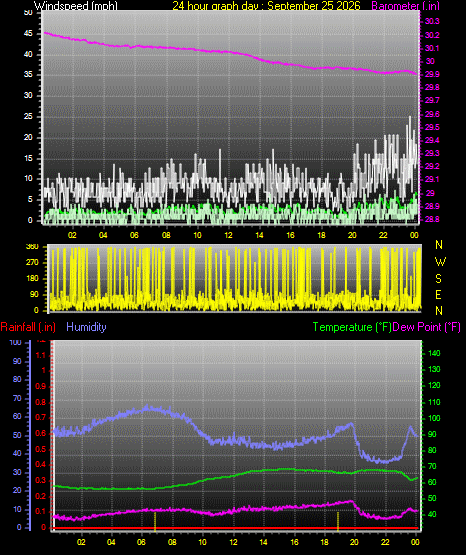Click the red "0.5" rainfall scale value
466x555 pixels.
pos(41,449)
